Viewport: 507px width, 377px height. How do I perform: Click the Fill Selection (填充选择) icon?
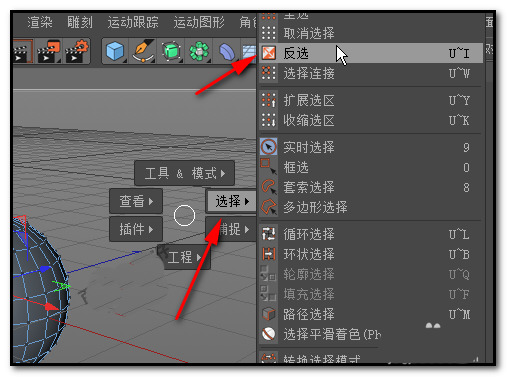(269, 293)
